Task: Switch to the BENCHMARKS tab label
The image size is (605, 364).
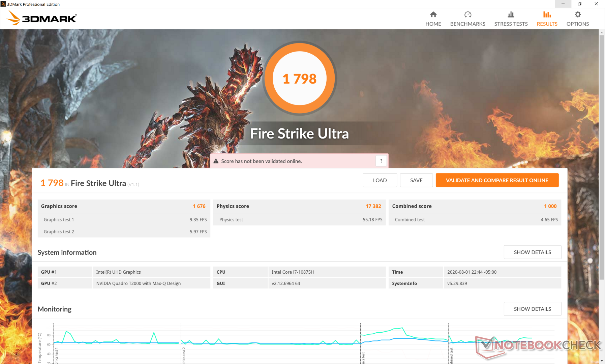Action: [468, 24]
